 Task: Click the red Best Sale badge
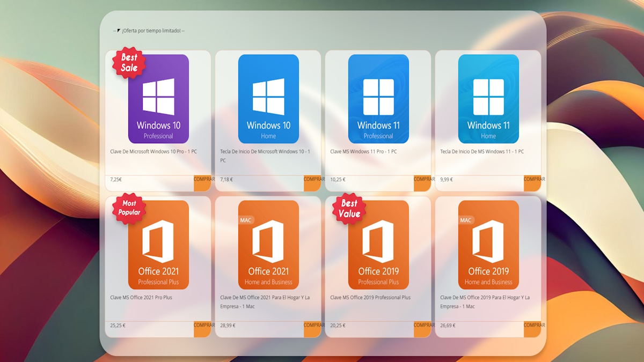[x=129, y=63]
